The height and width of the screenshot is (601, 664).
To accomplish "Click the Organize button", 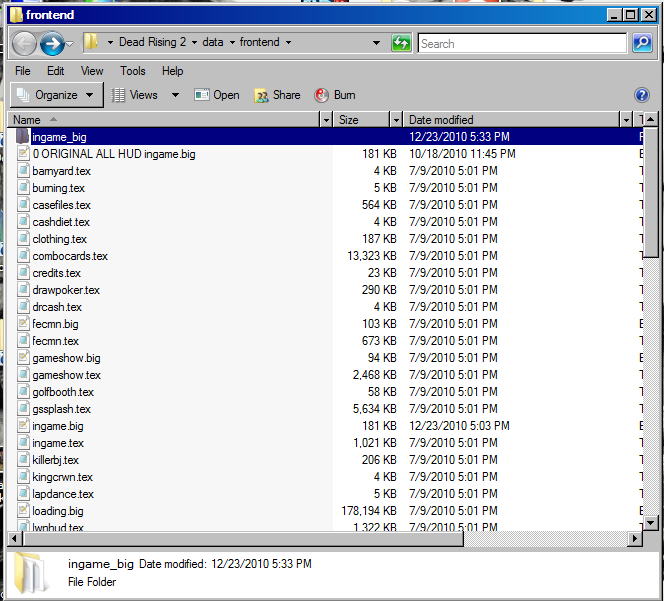I will click(x=56, y=95).
